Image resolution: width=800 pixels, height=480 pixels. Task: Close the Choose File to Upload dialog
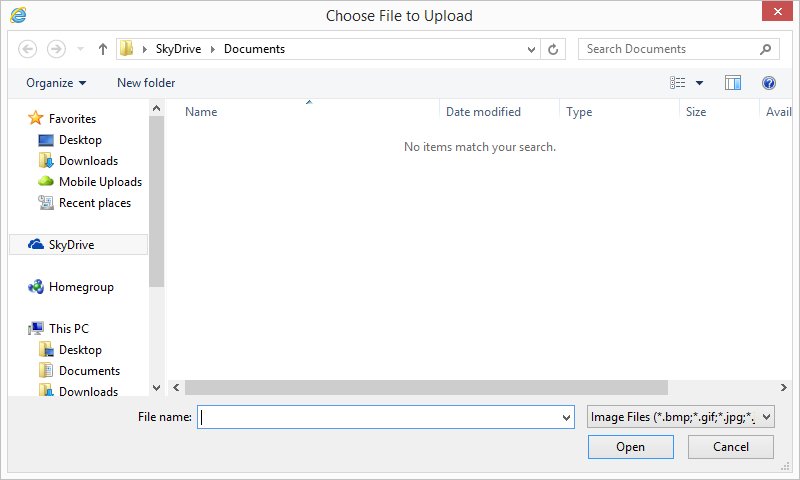coord(777,11)
